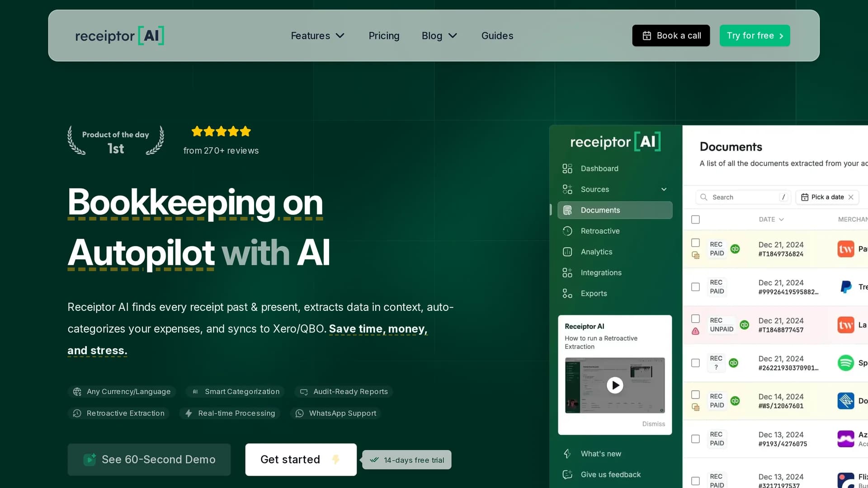Click the QuickBooks icon on row #T1849736824
Screen dimensions: 868x488
[x=735, y=249]
